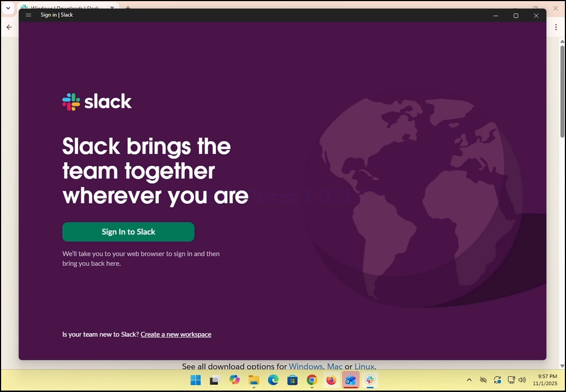Close the browser Slack downloads tab
Screen dimensions: 566x392
click(112, 8)
